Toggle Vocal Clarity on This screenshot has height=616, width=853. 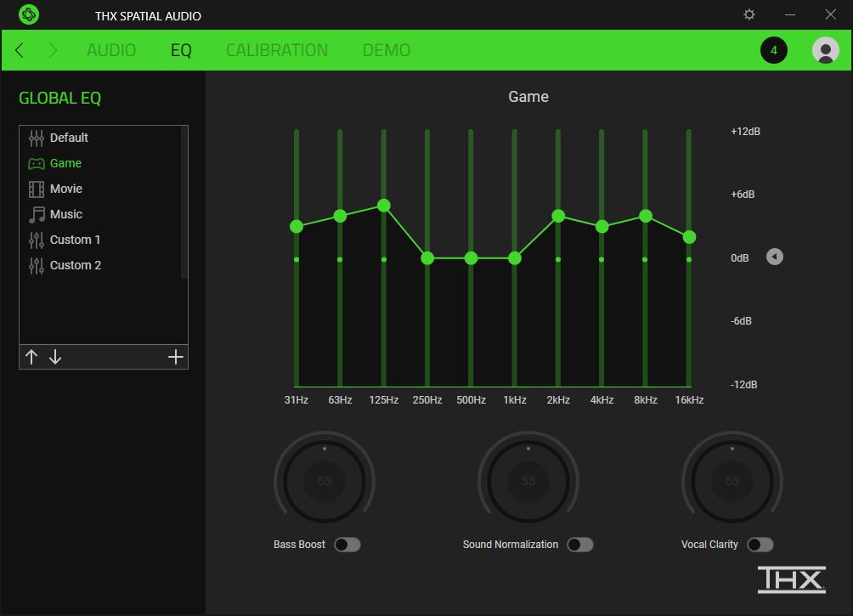tap(760, 545)
